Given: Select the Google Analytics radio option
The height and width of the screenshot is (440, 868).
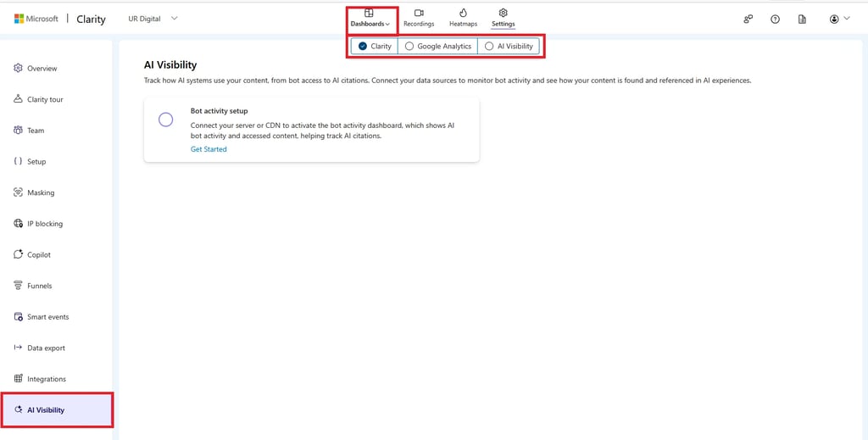Looking at the screenshot, I should tap(438, 47).
